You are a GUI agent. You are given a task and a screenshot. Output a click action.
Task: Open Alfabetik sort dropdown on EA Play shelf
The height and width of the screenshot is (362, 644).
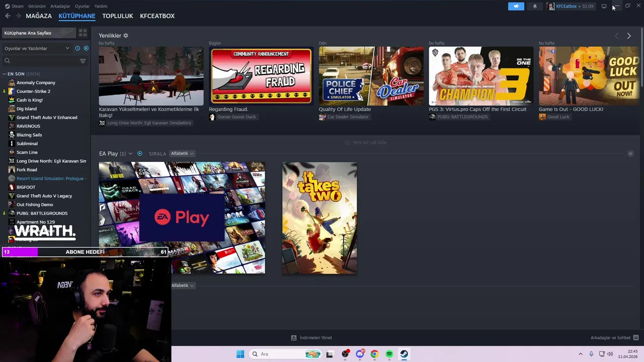(x=182, y=154)
